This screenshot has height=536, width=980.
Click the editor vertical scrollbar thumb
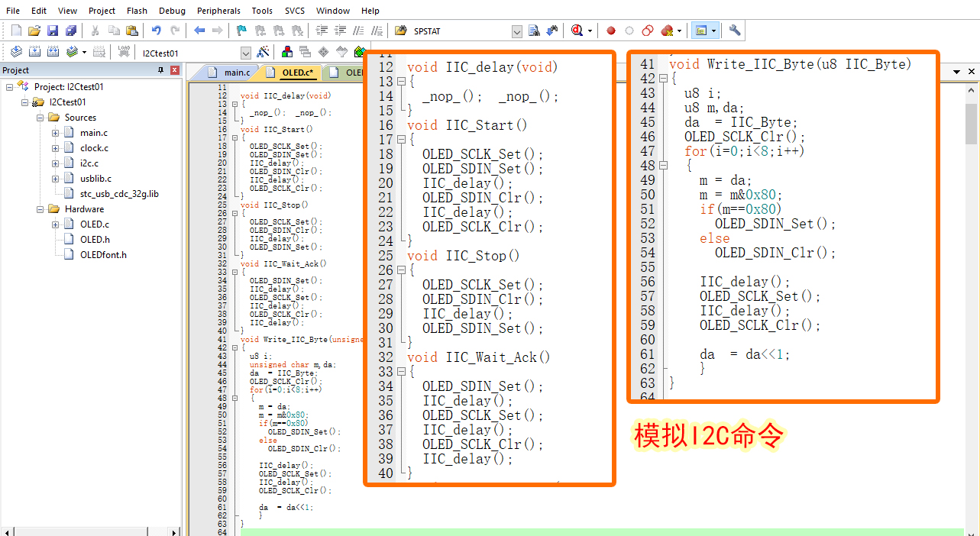tap(972, 124)
